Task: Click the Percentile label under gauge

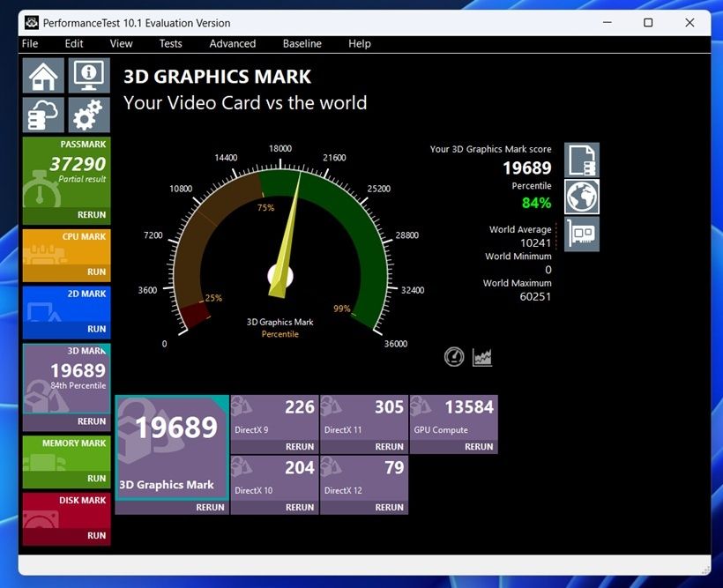Action: [x=280, y=334]
